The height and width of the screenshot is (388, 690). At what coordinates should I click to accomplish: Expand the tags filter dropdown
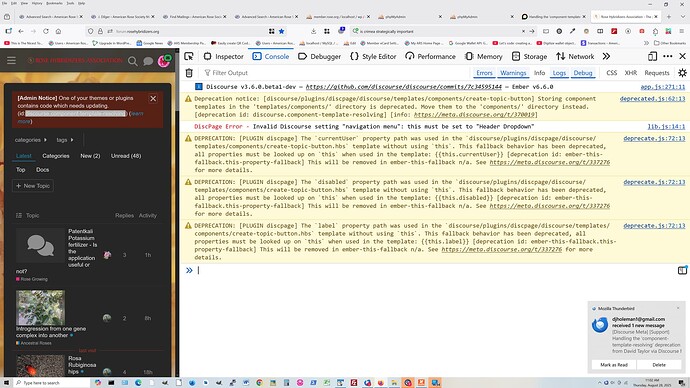64,140
